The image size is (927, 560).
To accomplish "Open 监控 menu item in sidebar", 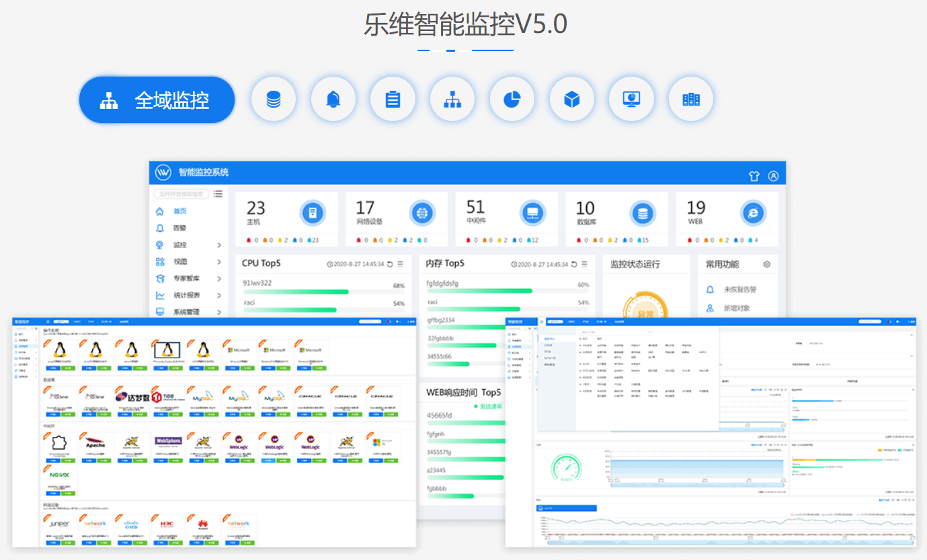I will point(180,245).
